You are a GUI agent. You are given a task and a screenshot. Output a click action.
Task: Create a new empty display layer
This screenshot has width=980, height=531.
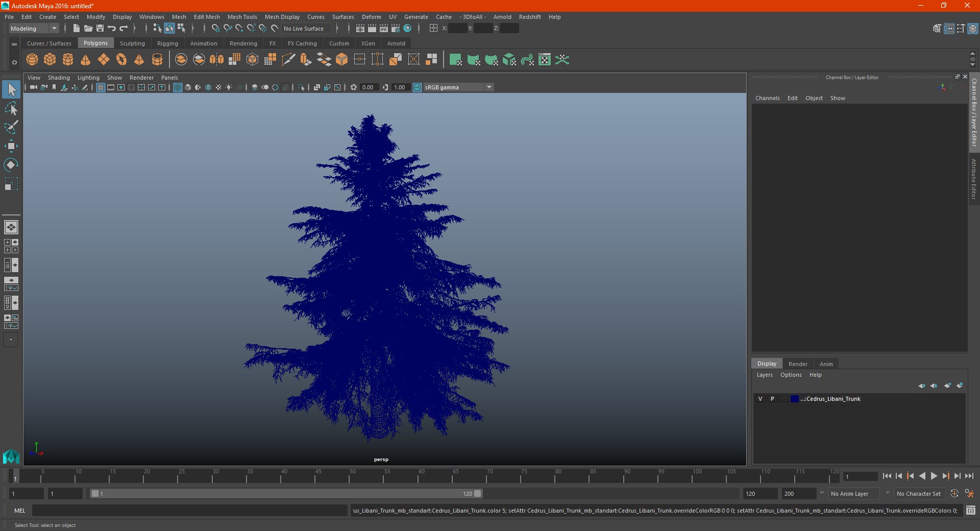pos(948,385)
